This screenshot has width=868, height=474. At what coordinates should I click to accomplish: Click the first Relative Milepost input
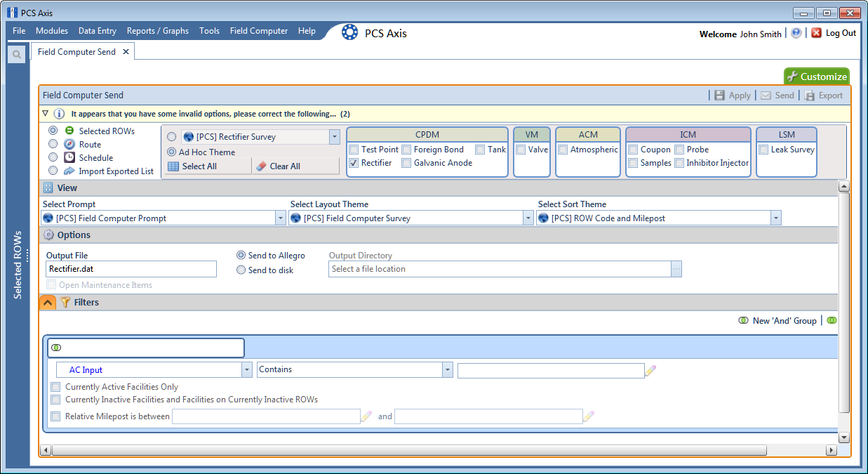(x=266, y=416)
